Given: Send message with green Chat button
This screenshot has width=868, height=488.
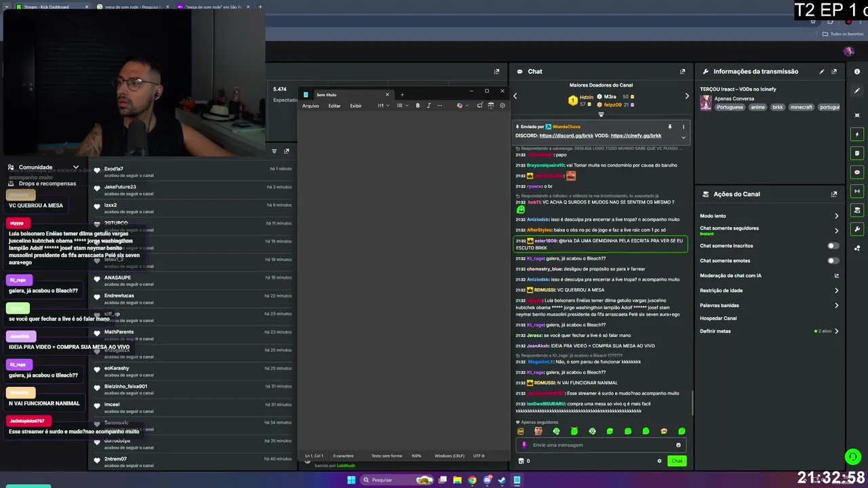Looking at the screenshot, I should point(677,461).
